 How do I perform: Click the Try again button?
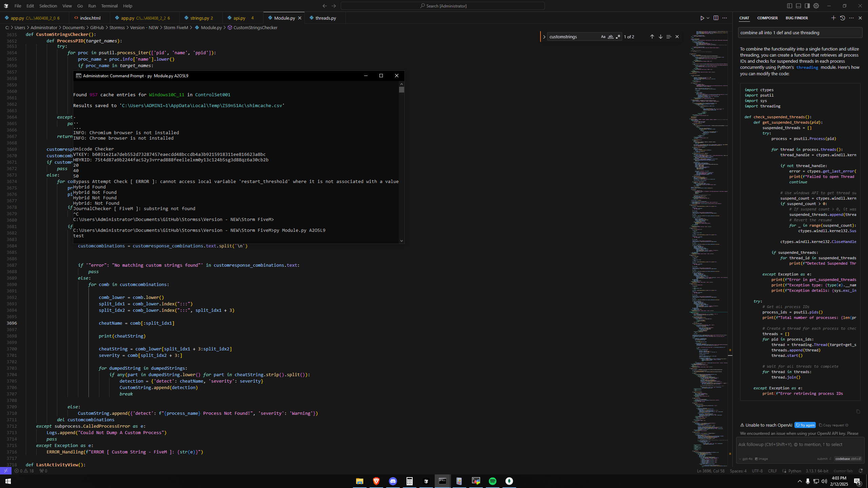click(x=805, y=425)
